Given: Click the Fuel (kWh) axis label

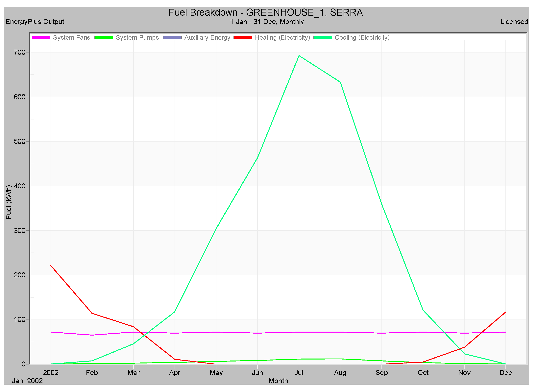Looking at the screenshot, I should (9, 202).
